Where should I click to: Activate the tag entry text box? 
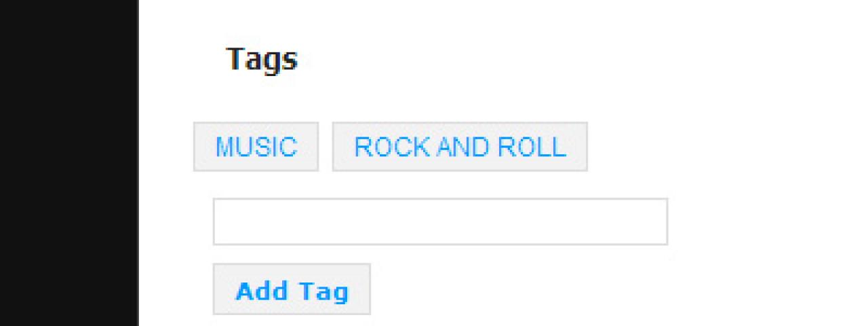440,221
